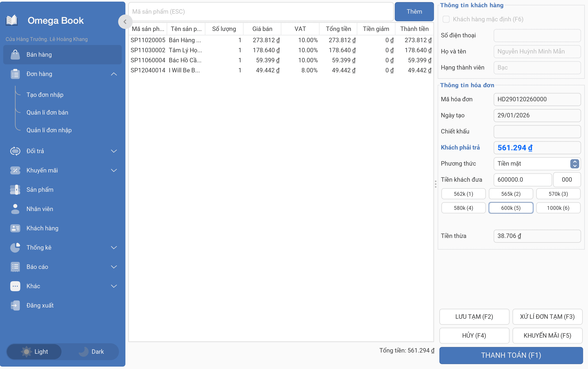The height and width of the screenshot is (369, 588).
Task: Click XỬ LÍ ĐƠN TẠM (F3) button
Action: tap(547, 317)
